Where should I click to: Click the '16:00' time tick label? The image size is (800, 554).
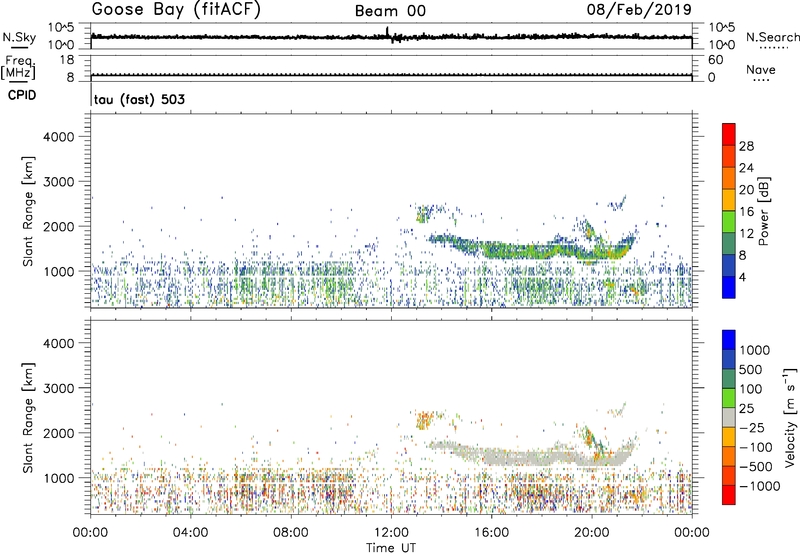[491, 533]
